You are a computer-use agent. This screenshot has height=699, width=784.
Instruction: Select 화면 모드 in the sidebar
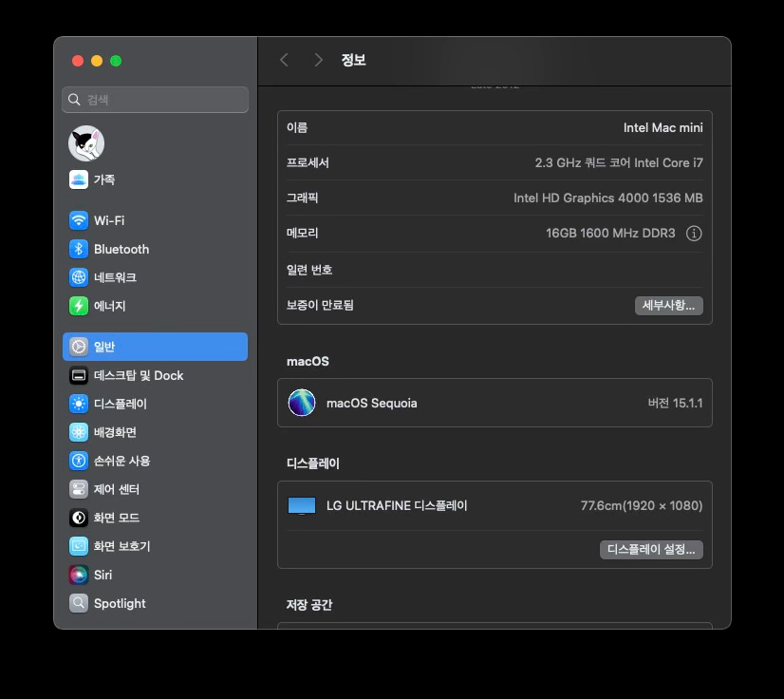pos(117,518)
